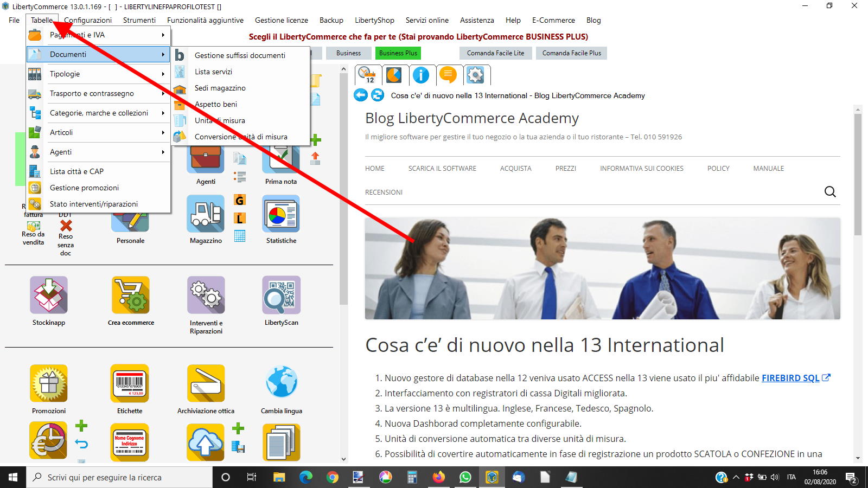Click the blue info panel icon
868x488 pixels.
(x=421, y=75)
